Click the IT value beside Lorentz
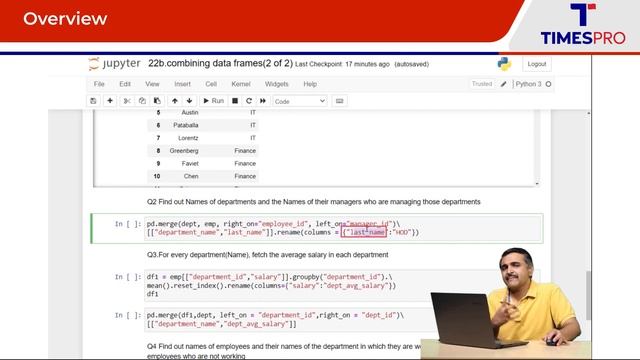This screenshot has width=640, height=360. click(x=253, y=138)
